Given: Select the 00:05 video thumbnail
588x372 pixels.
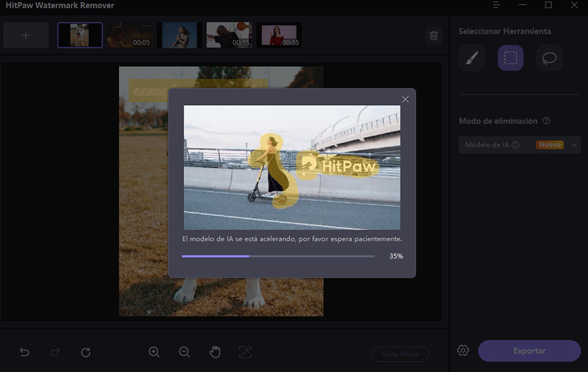Looking at the screenshot, I should (130, 35).
